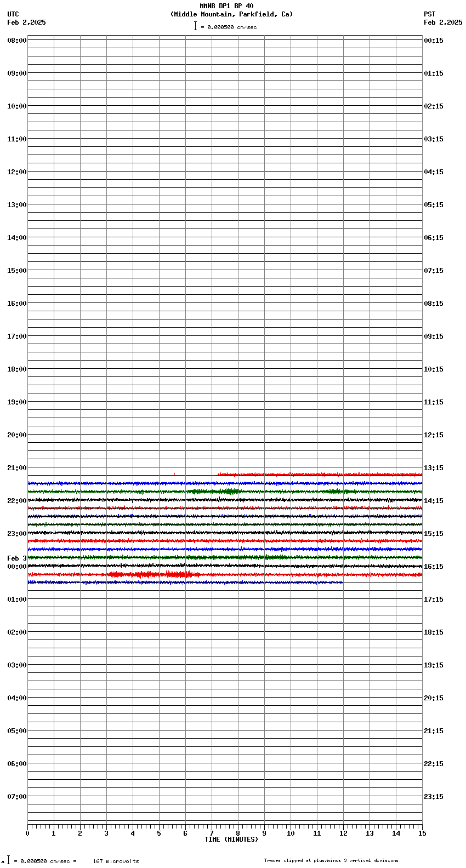466x868 pixels.
Task: Select the '03:00' UTC row label
Action: click(x=16, y=665)
